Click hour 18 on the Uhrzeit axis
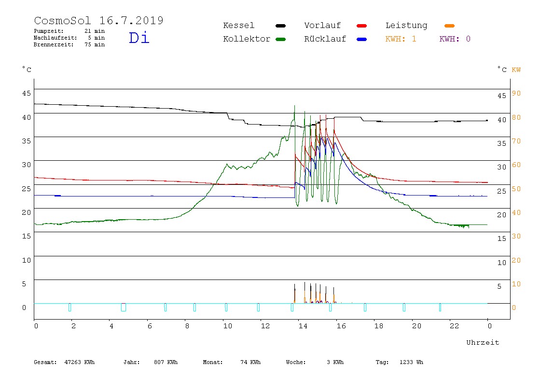The height and width of the screenshot is (392, 554). (x=379, y=326)
